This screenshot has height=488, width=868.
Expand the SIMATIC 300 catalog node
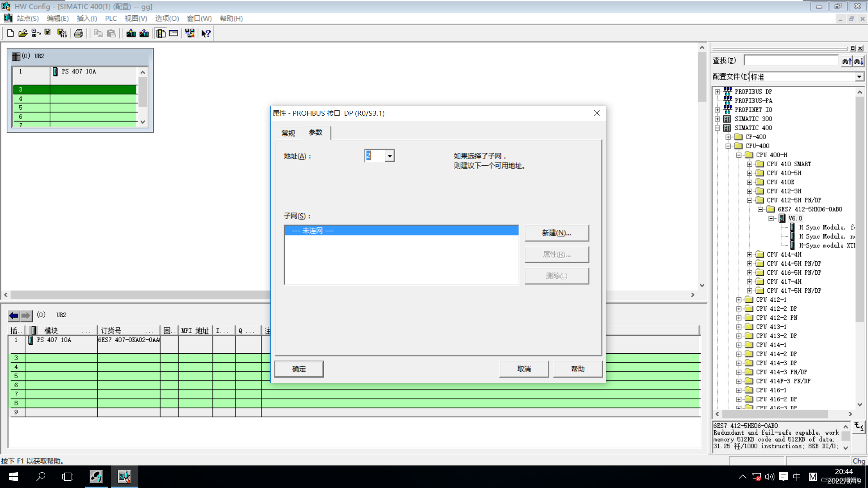point(717,119)
